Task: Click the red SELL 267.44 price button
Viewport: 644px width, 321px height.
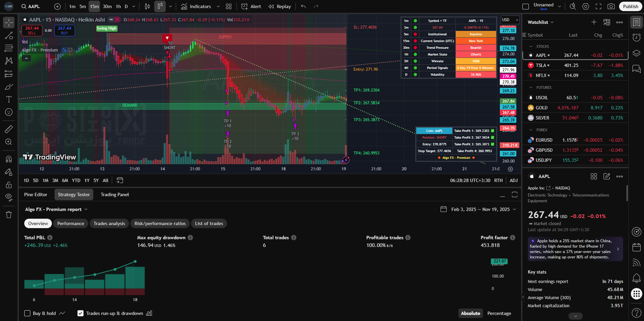Action: [x=32, y=30]
